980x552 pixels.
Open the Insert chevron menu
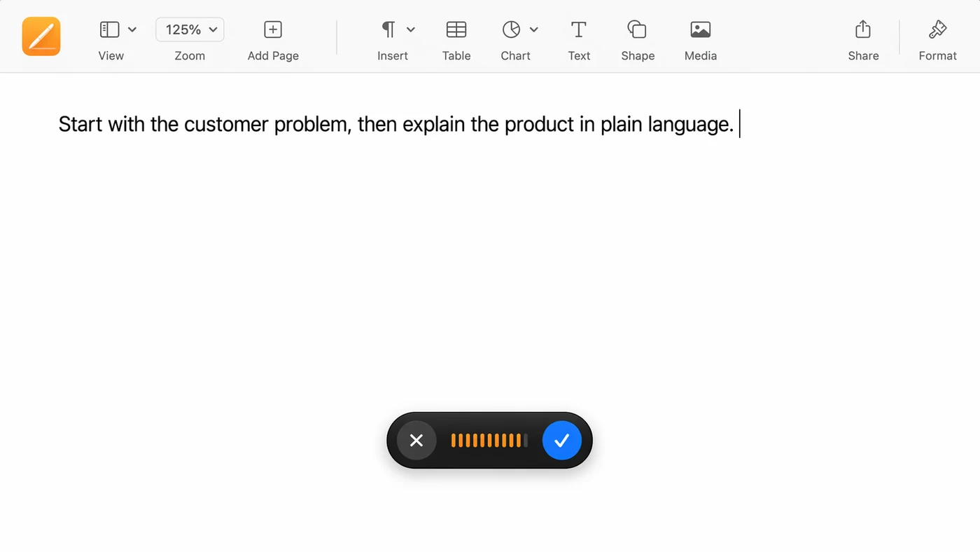click(410, 29)
